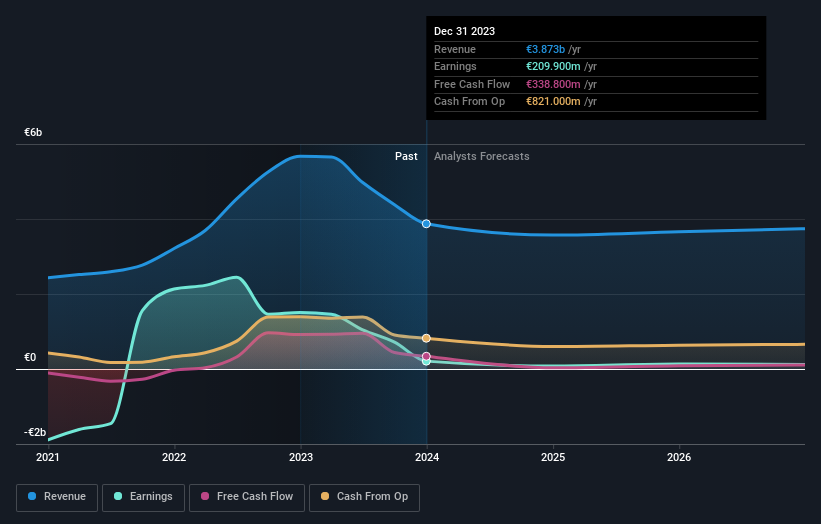
Task: Click the Past label on chart
Action: pyautogui.click(x=406, y=156)
